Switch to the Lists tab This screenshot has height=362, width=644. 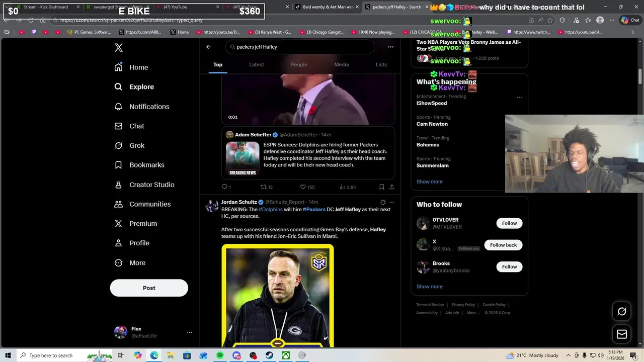click(x=381, y=65)
